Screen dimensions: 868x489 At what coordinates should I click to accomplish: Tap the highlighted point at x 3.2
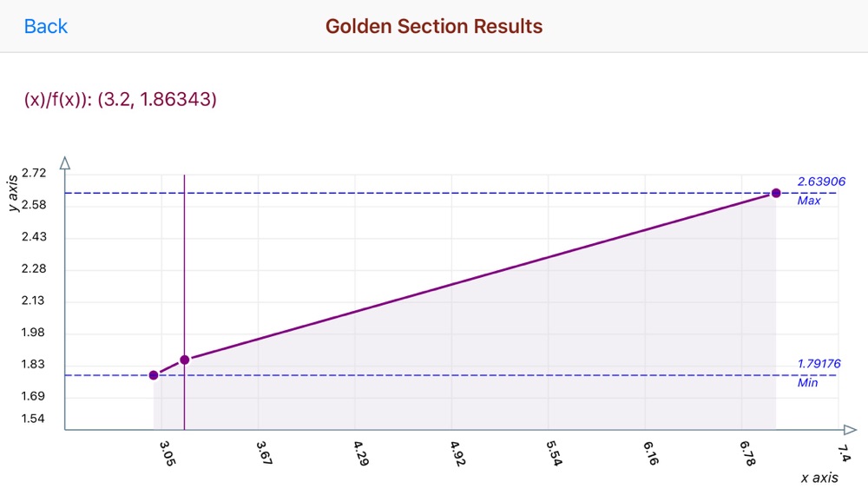coord(185,360)
